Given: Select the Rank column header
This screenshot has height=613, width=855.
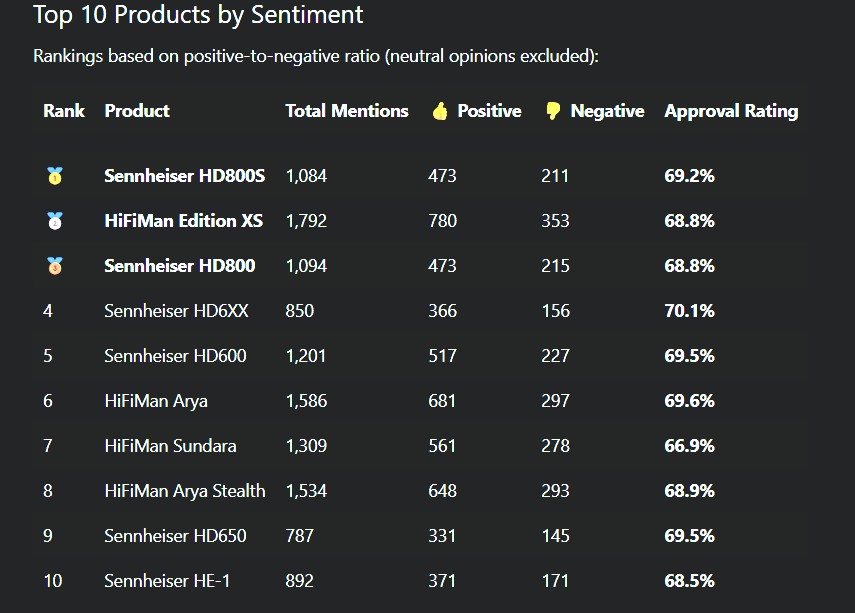Looking at the screenshot, I should (64, 111).
